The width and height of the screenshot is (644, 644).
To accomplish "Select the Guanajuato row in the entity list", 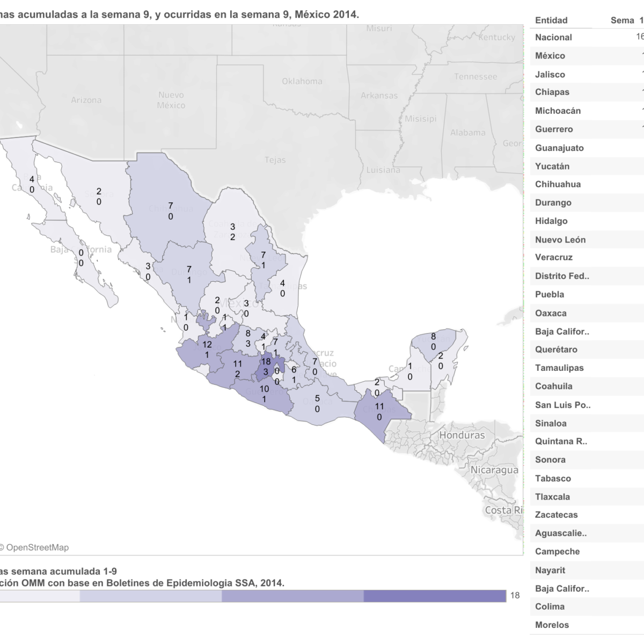I will [x=559, y=148].
